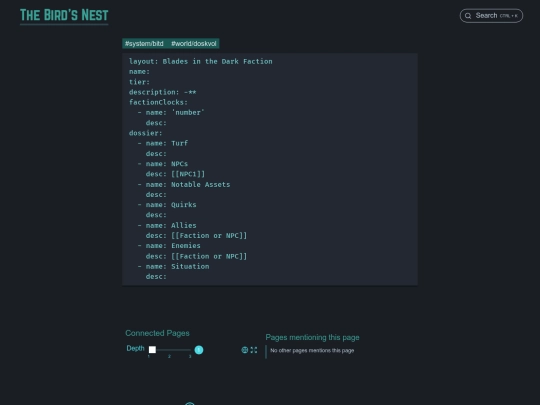Open the Search box
This screenshot has height=405, width=540.
tap(491, 16)
